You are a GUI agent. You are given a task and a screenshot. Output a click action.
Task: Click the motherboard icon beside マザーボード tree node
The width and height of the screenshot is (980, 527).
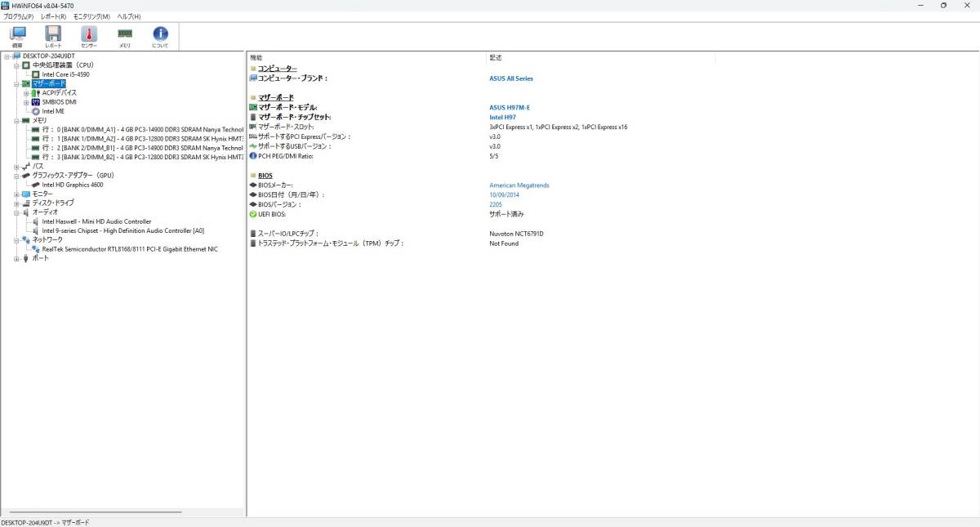(x=26, y=83)
